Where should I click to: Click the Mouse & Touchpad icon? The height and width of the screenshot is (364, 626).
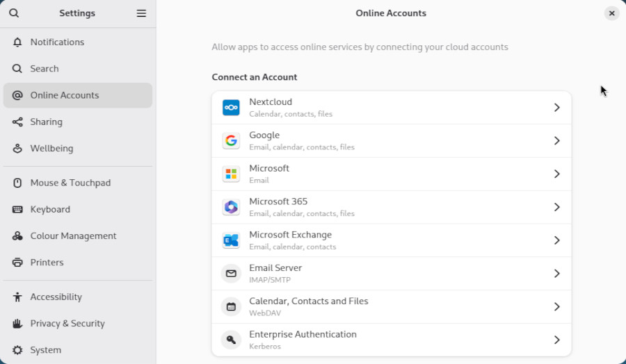tap(17, 183)
